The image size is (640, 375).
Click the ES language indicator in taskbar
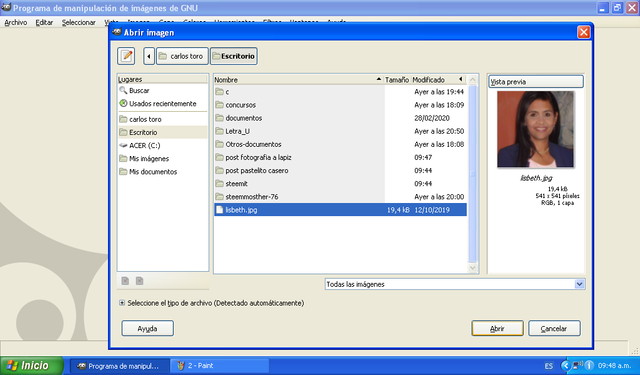[x=549, y=366]
